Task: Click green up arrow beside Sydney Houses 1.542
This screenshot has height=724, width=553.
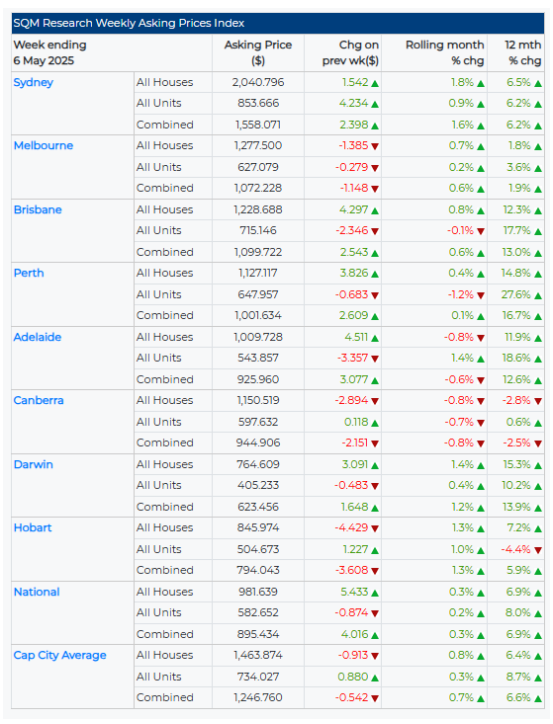Action: [375, 84]
